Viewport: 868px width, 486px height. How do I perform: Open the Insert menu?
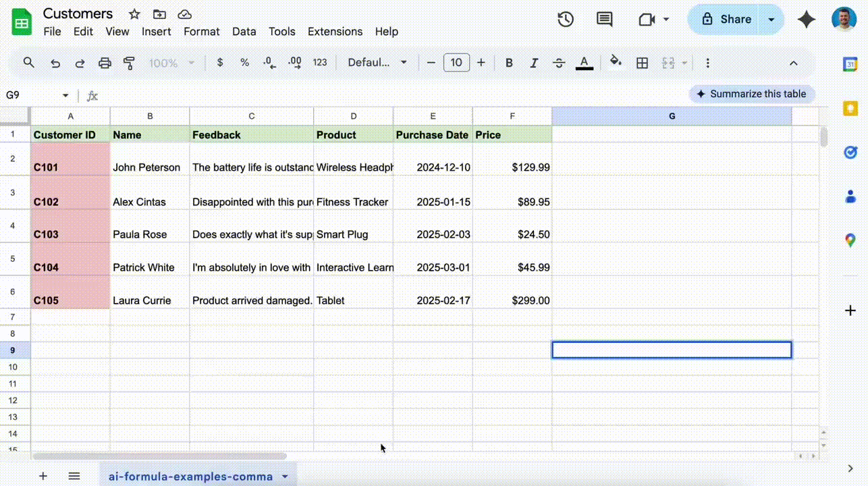156,32
